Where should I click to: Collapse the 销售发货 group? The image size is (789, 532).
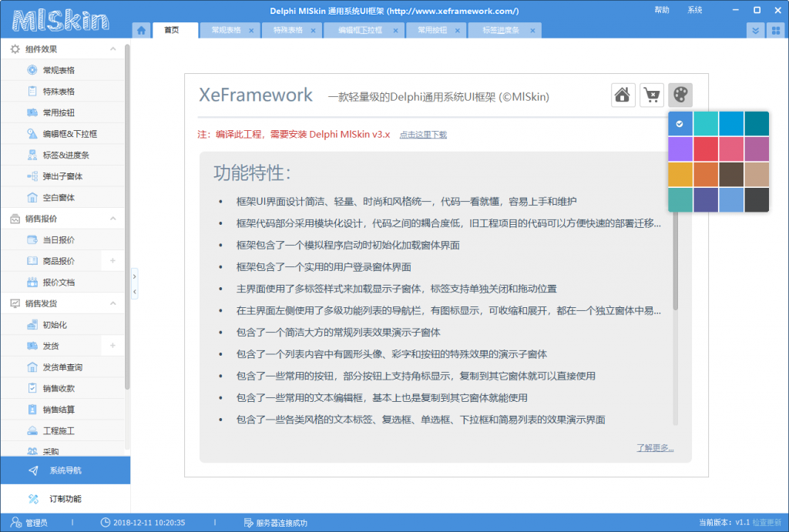112,303
